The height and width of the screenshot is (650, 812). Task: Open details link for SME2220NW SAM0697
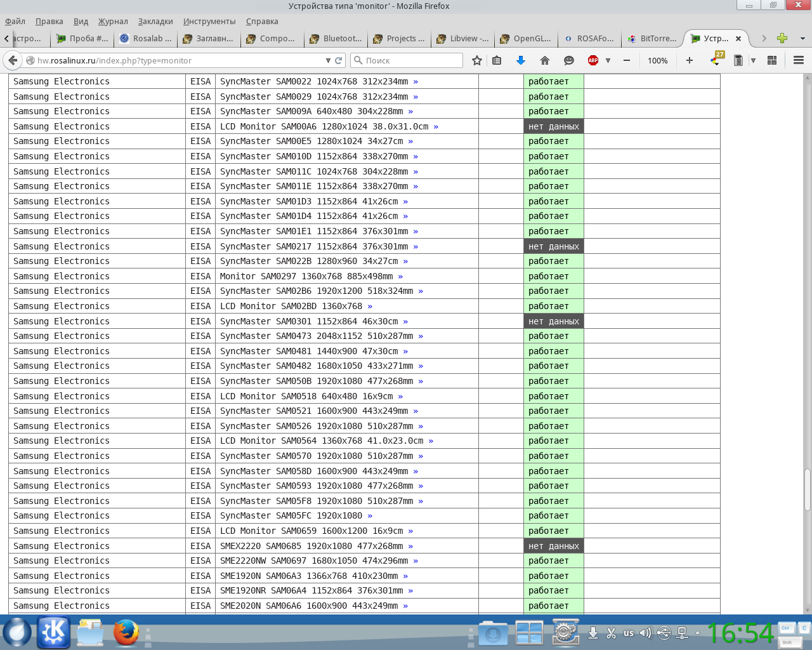(416, 560)
